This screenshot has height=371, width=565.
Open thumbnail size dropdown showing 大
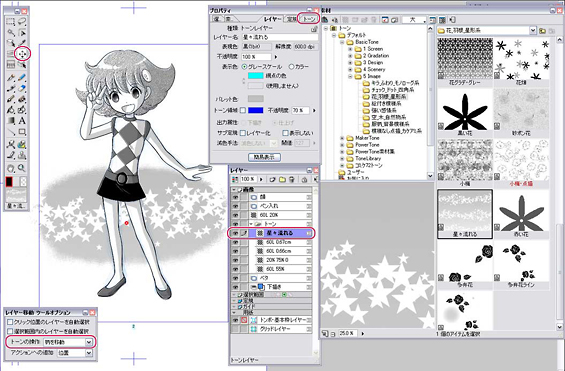click(414, 20)
